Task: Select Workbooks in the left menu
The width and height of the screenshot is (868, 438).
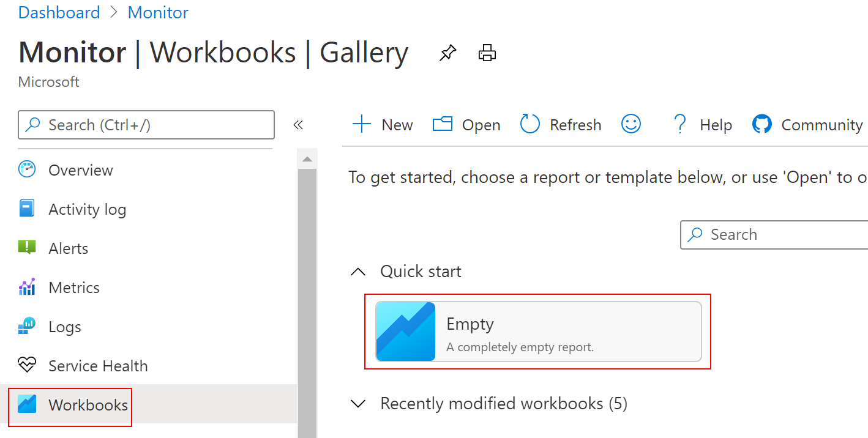Action: pyautogui.click(x=149, y=404)
